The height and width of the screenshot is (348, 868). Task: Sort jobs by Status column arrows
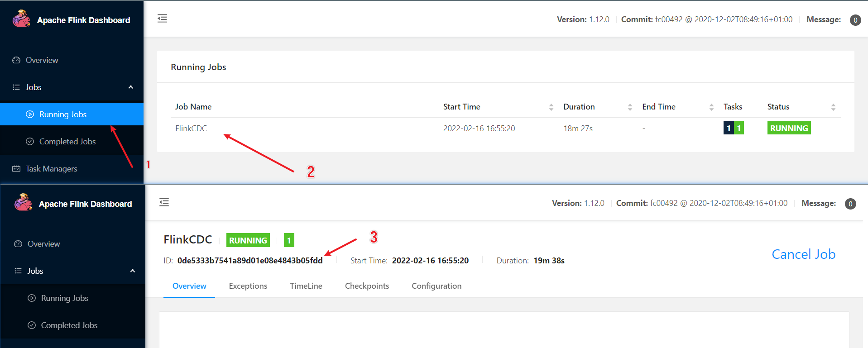click(833, 107)
